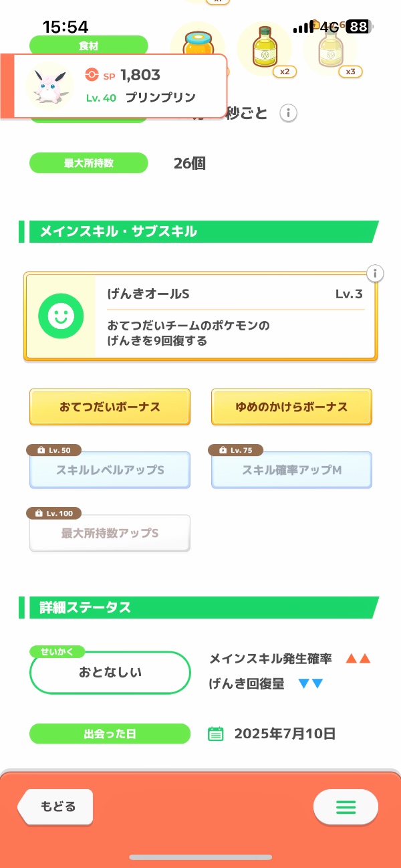Select the ゆめのかけらボーナス sub skill
The width and height of the screenshot is (401, 868).
pos(291,407)
